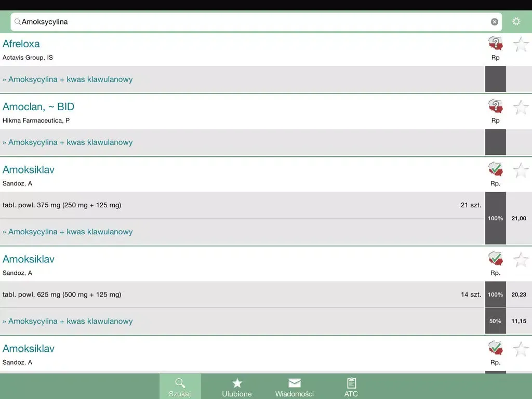The width and height of the screenshot is (532, 399).
Task: Tap the 14 szt. package size
Action: [x=471, y=295]
